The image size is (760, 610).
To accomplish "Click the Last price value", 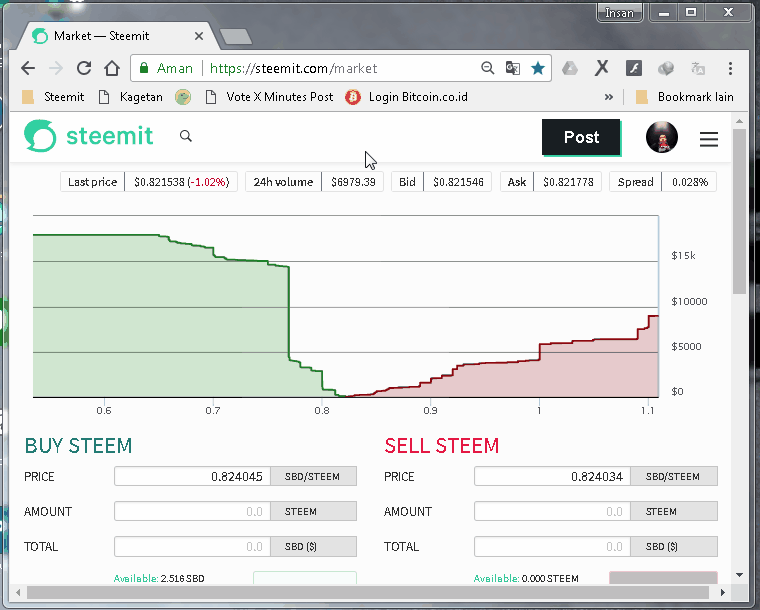I will click(181, 182).
